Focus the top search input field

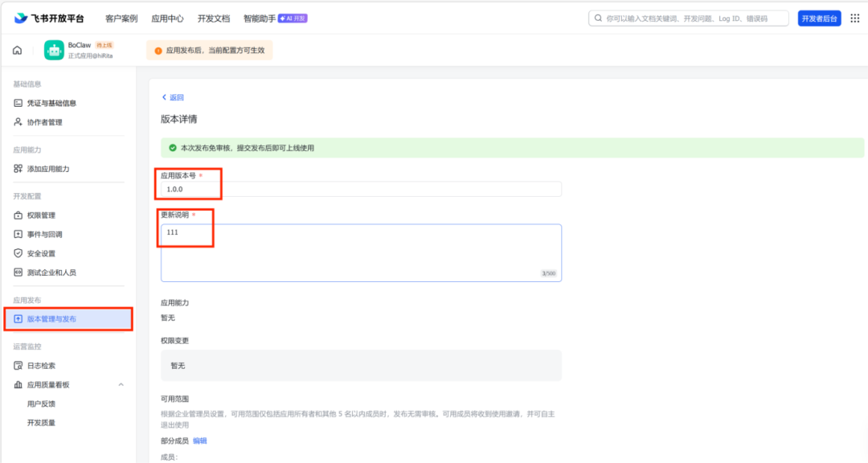tap(689, 18)
